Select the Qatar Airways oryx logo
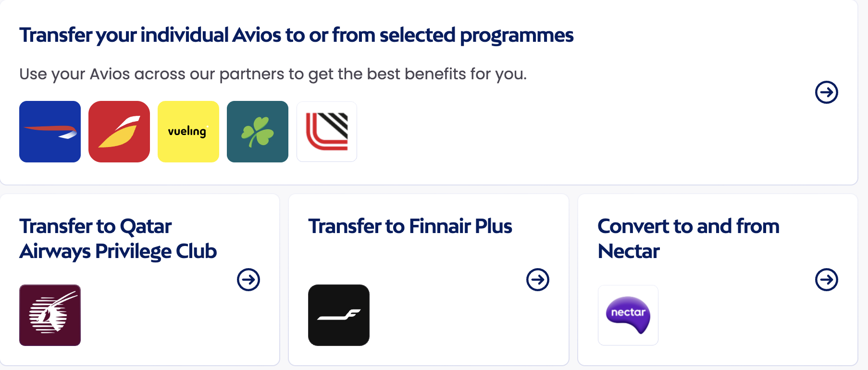Viewport: 868px width, 370px height. (x=50, y=315)
